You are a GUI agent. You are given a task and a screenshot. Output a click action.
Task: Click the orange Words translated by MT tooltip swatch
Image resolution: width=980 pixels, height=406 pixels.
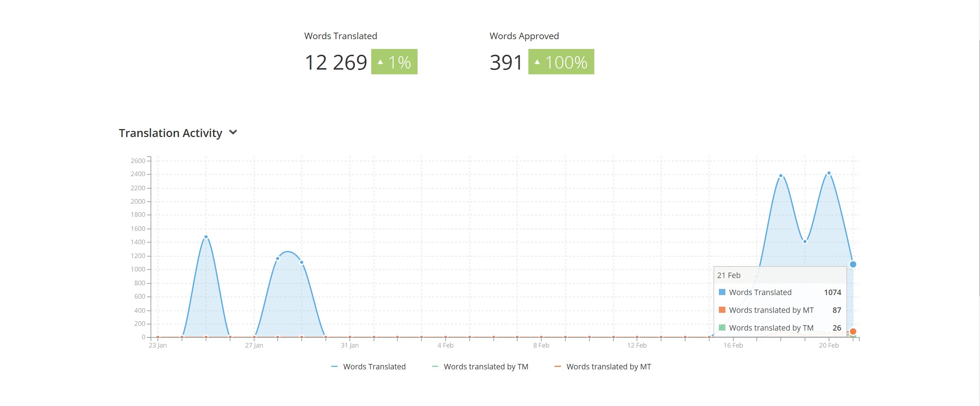tap(722, 310)
